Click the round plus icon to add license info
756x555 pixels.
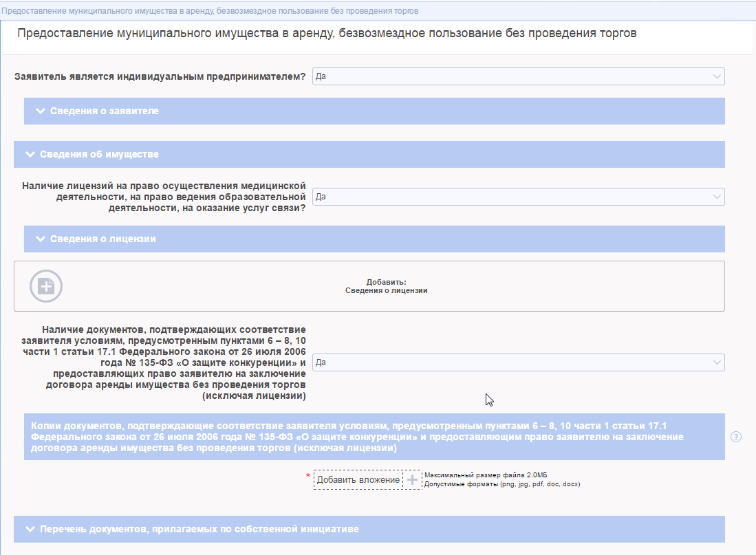(x=46, y=286)
